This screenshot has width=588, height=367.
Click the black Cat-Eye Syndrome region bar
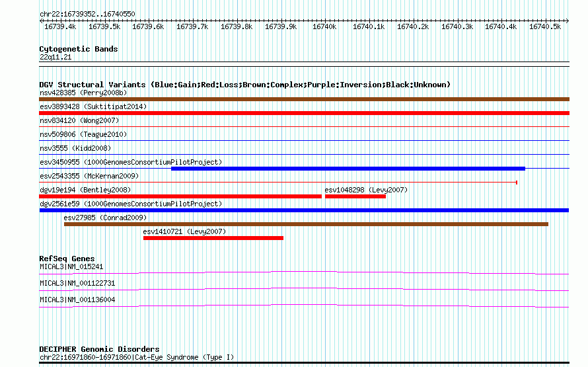[x=304, y=363]
